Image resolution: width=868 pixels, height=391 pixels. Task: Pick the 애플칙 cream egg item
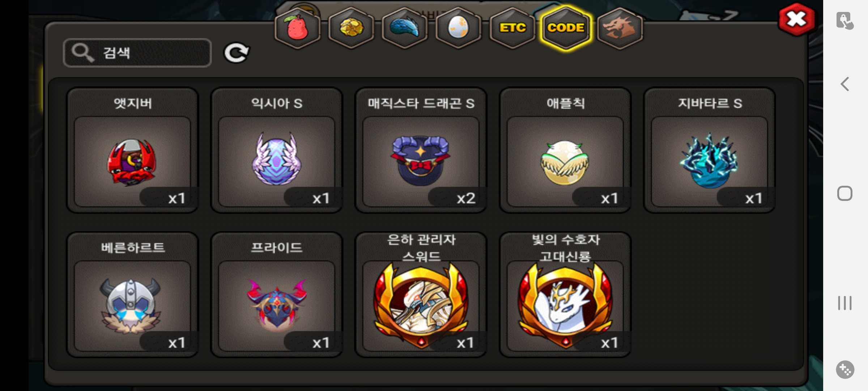565,150
